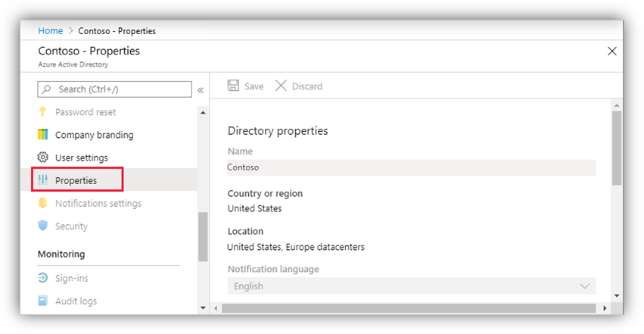Screen dimensions: 644x334
Task: Click the Discard X icon
Action: click(x=281, y=86)
